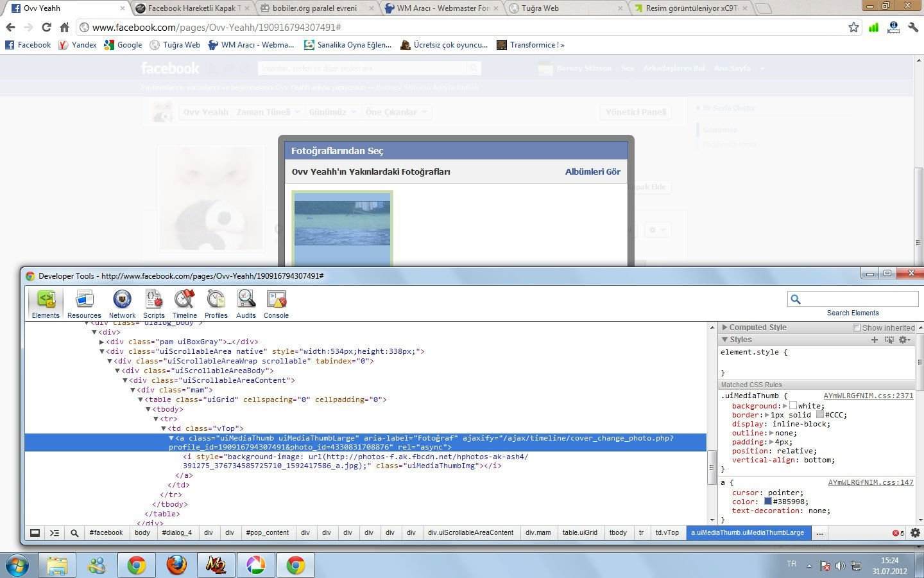Bookmark this page with star icon
The width and height of the screenshot is (924, 578).
[x=853, y=27]
